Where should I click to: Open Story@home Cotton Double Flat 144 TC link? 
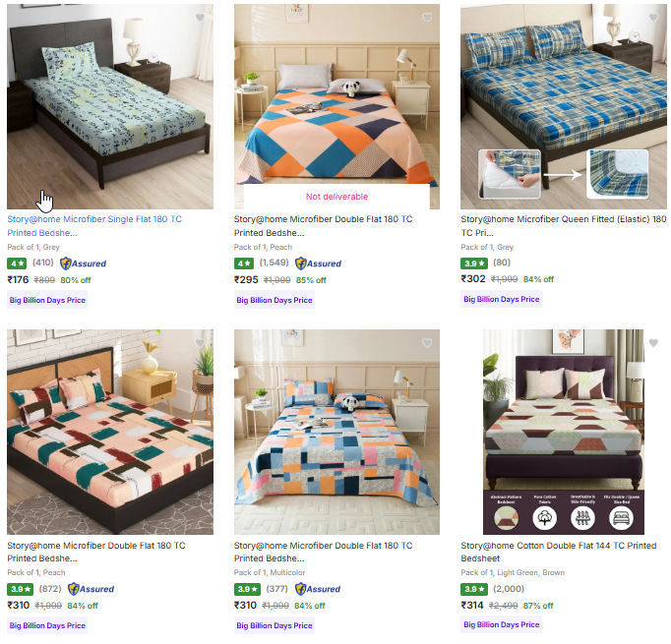point(559,552)
